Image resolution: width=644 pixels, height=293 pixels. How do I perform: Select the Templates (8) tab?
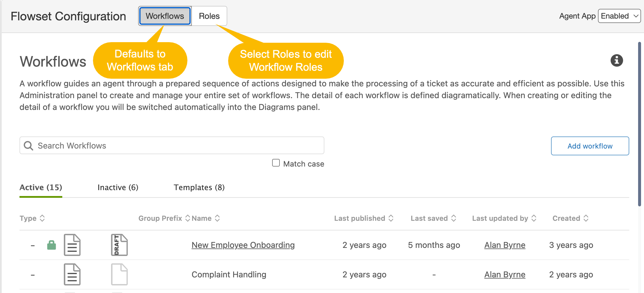[x=199, y=187]
